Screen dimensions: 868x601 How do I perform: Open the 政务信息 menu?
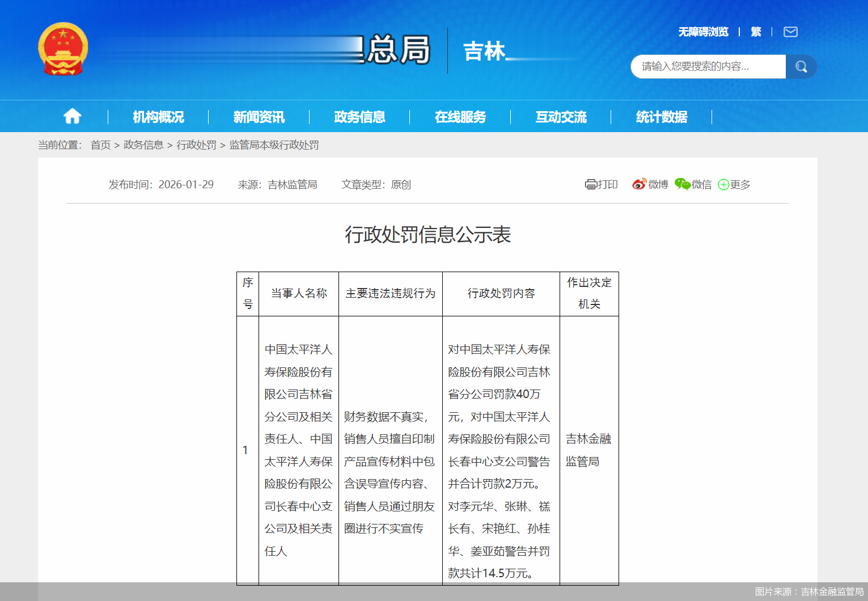(x=359, y=117)
